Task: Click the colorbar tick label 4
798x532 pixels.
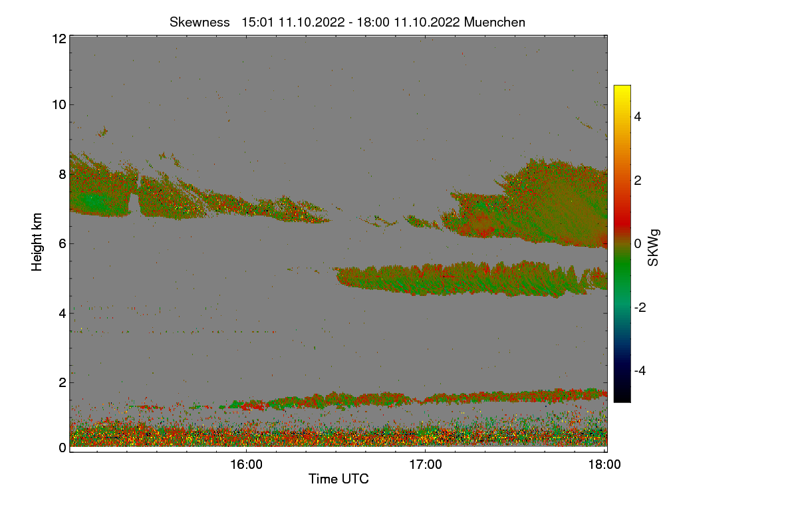Action: [637, 116]
